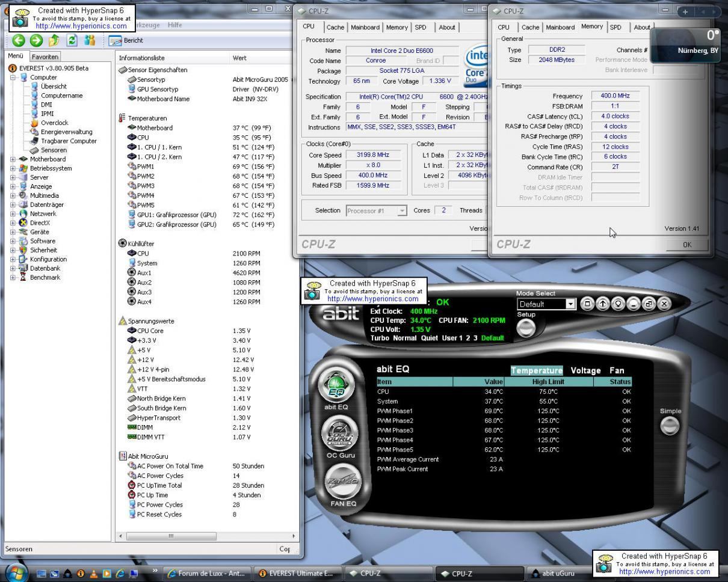Click the Datenbank tree icon

23,268
